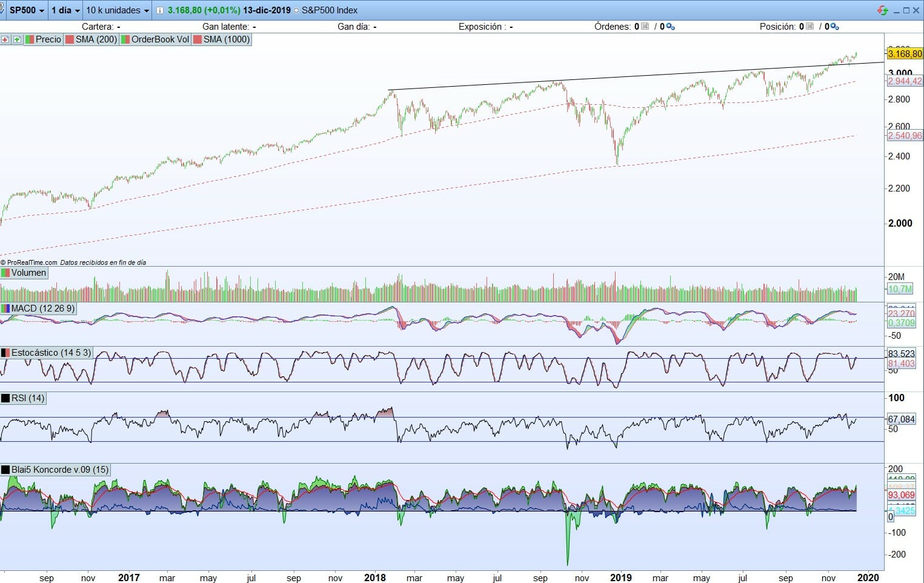Viewport: 924px width, 583px height.
Task: Open the 10 k unidades dropdown
Action: point(117,10)
